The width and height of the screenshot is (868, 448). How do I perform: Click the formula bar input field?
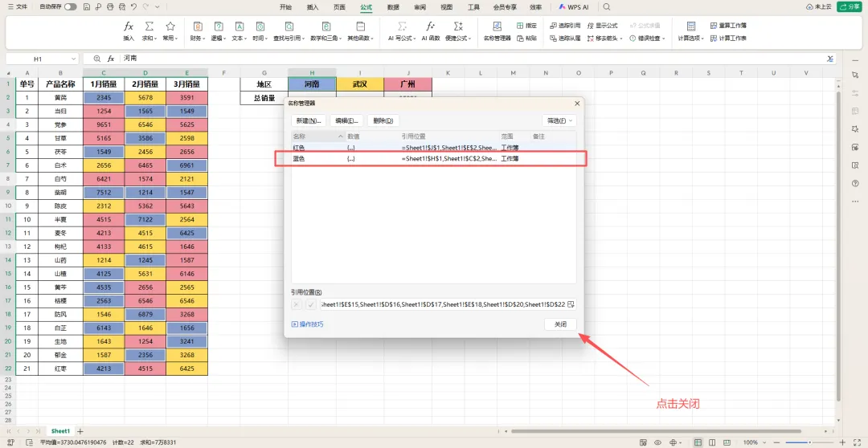(x=473, y=59)
